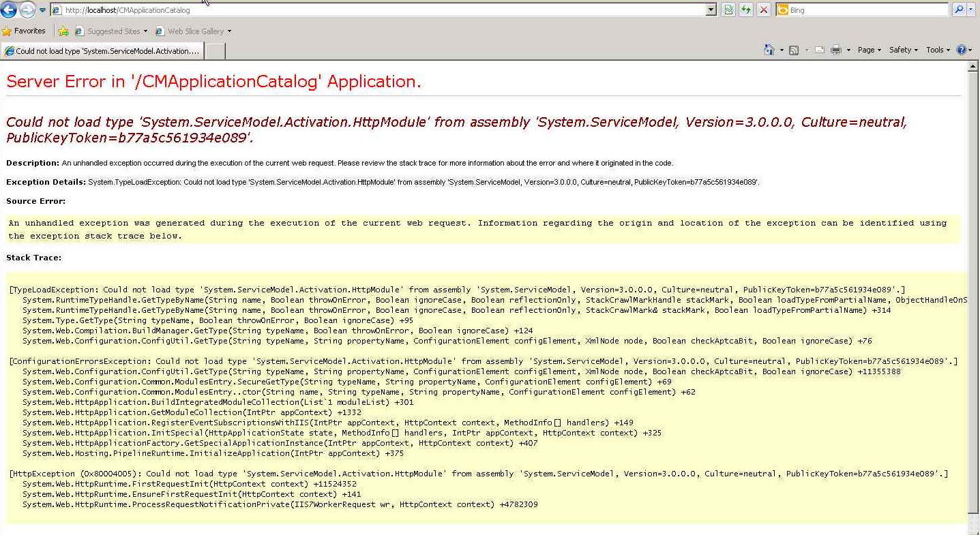
Task: Click the Favorites button
Action: (x=25, y=31)
